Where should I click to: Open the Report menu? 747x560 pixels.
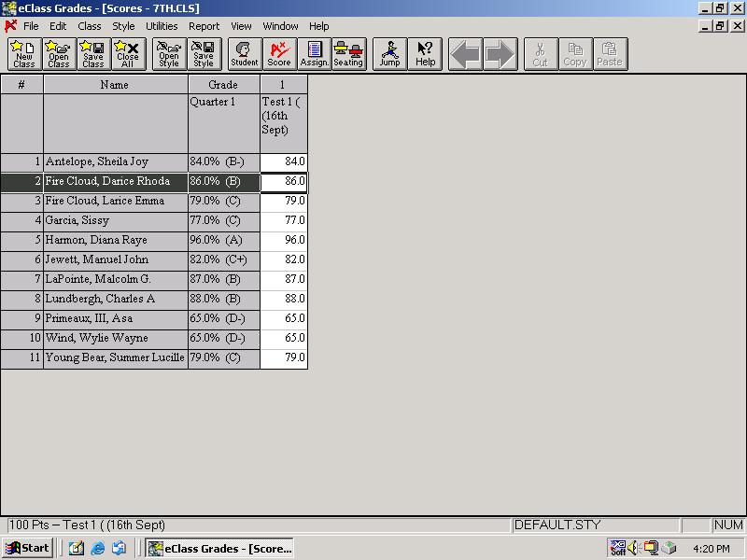point(204,26)
